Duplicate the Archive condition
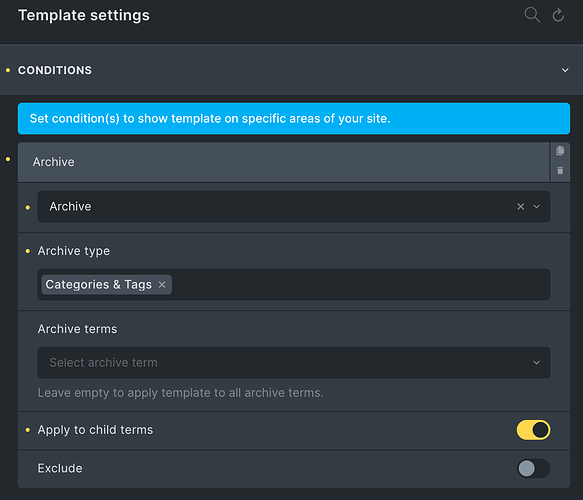 (x=560, y=151)
